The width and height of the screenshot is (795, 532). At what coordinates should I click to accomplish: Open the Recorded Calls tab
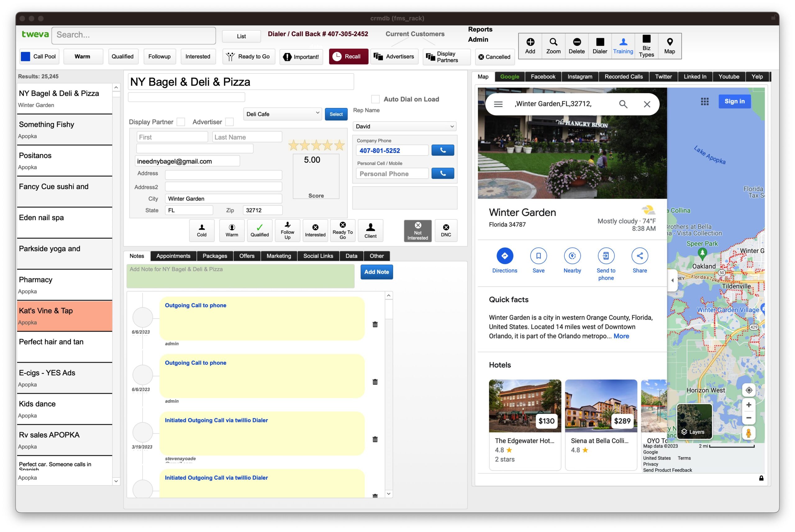click(x=623, y=77)
